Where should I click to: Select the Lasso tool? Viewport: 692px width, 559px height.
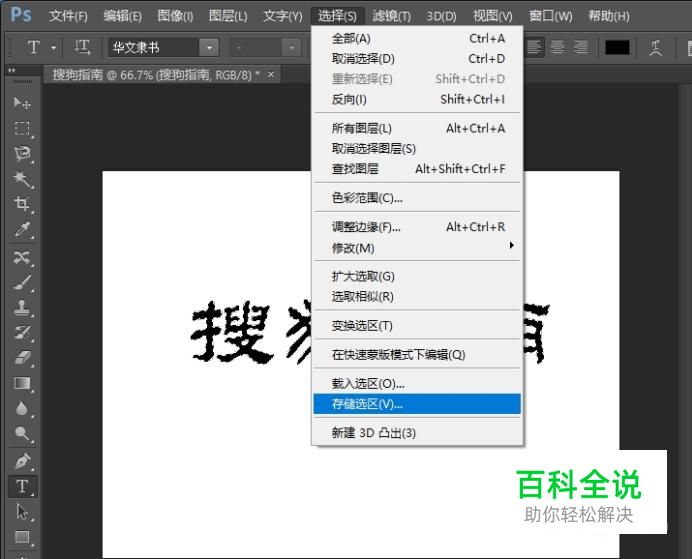[x=22, y=154]
